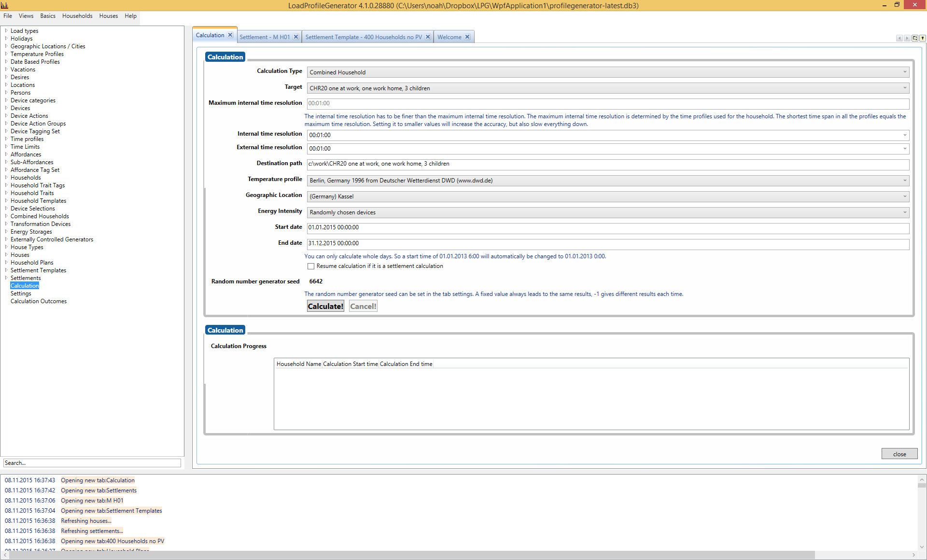Select the Calculation tree item

(25, 286)
